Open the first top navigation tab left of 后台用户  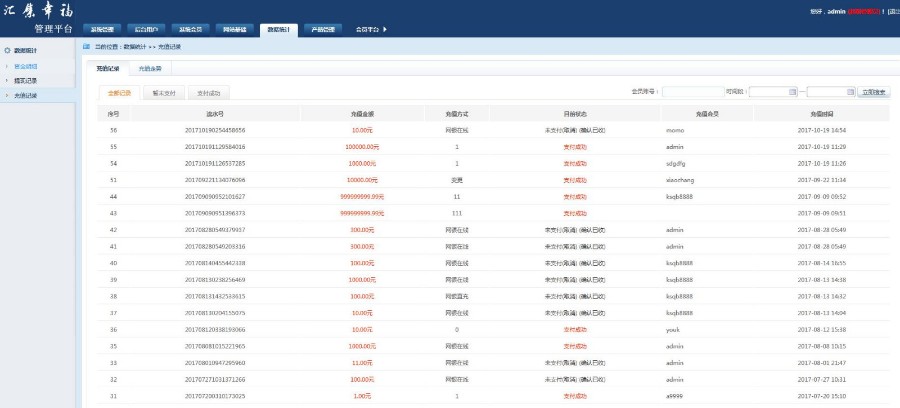pos(102,30)
